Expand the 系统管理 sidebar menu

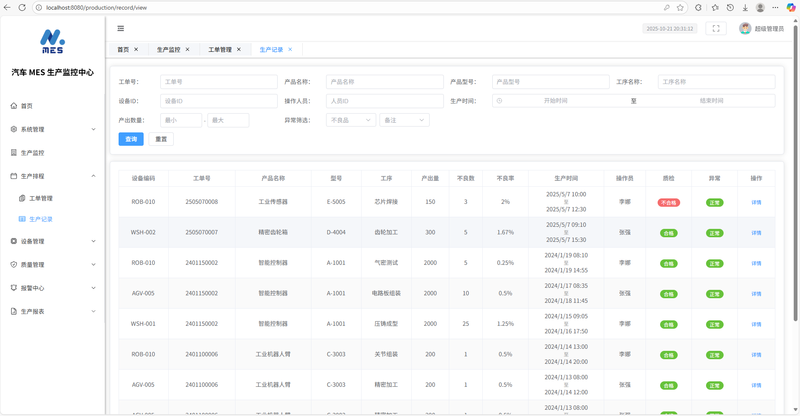33,129
